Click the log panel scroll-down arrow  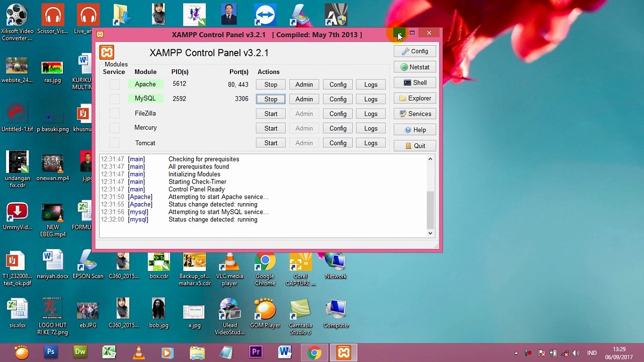pyautogui.click(x=430, y=233)
